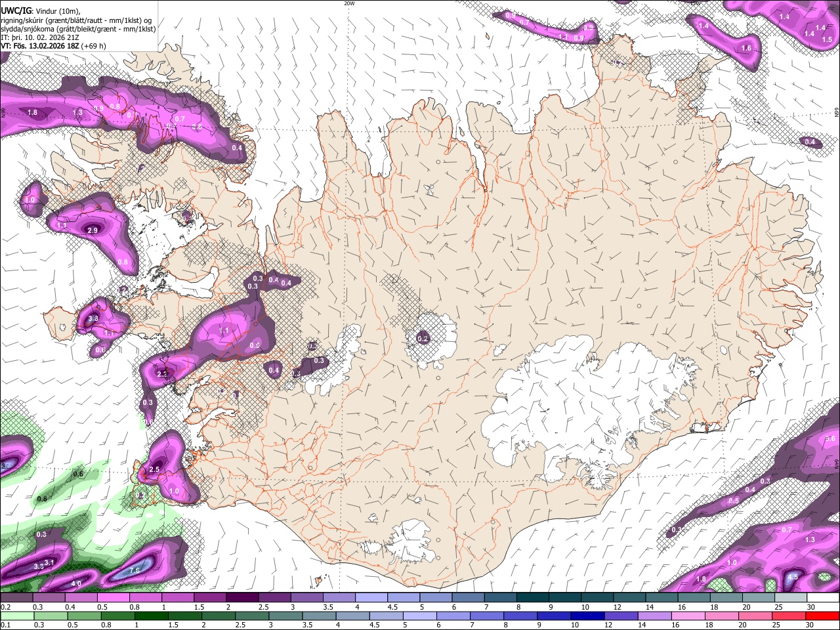Click the 7.6 precipitation peak value

(135, 570)
